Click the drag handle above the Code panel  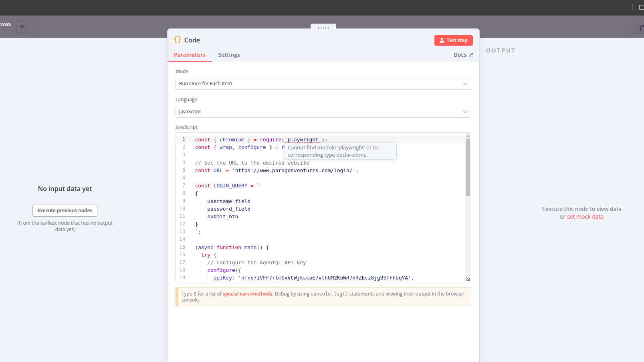click(x=323, y=28)
